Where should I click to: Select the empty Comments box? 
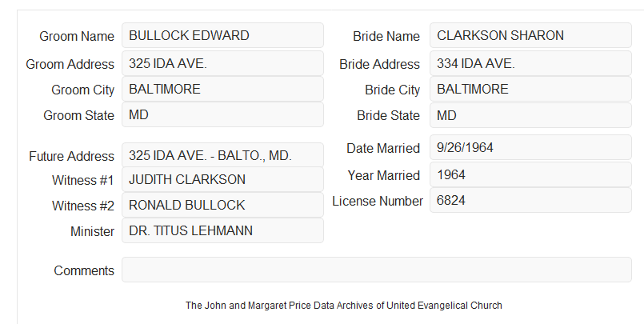pyautogui.click(x=377, y=270)
